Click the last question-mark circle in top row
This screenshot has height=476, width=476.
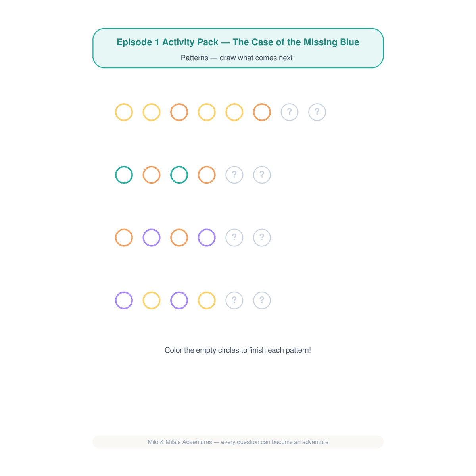(317, 112)
